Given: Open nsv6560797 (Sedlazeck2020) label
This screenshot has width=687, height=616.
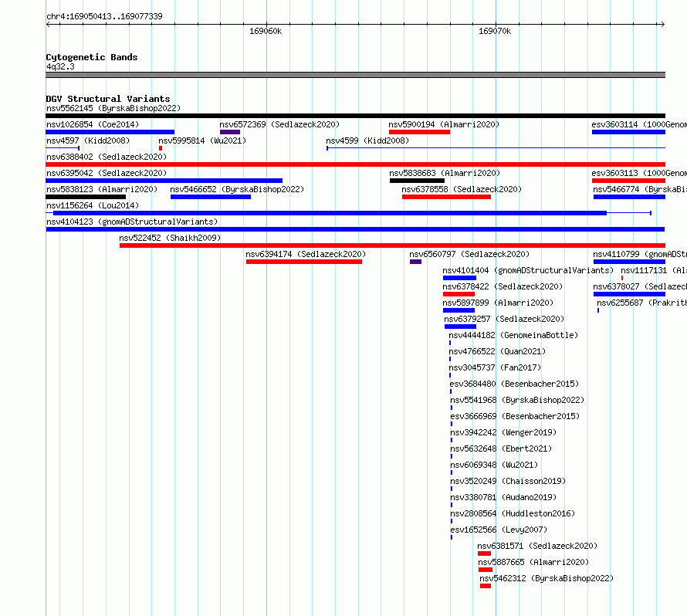Looking at the screenshot, I should coord(469,254).
